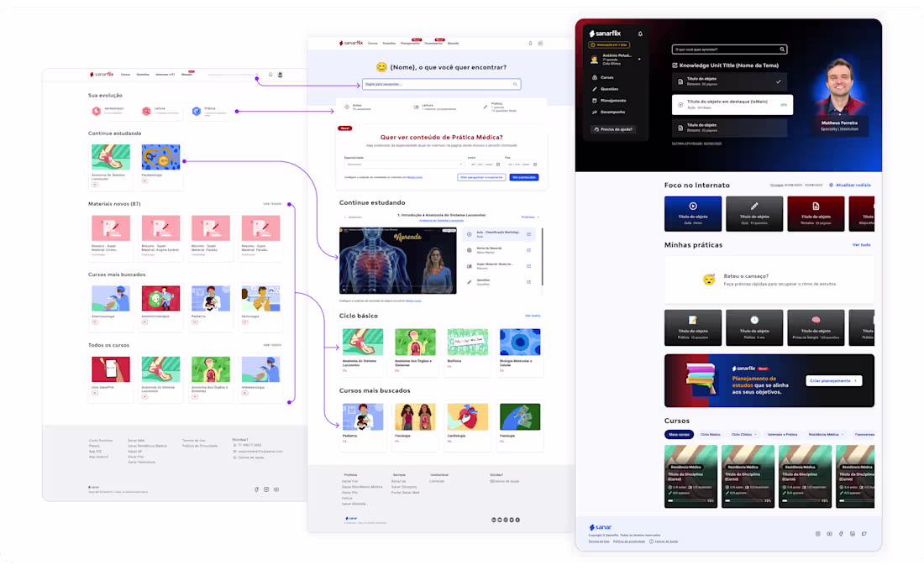Select the Cursos icon in the dark sidebar
Screen dimensions: 924x570
coord(594,77)
